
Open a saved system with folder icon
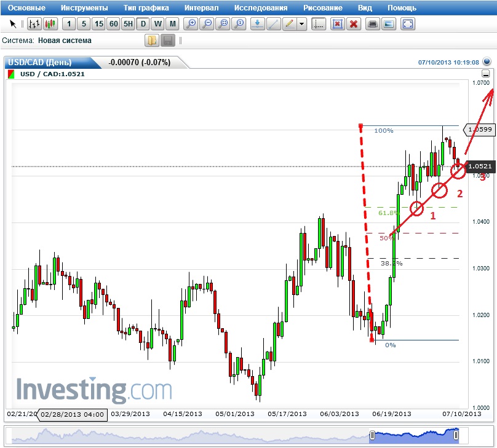pyautogui.click(x=152, y=41)
